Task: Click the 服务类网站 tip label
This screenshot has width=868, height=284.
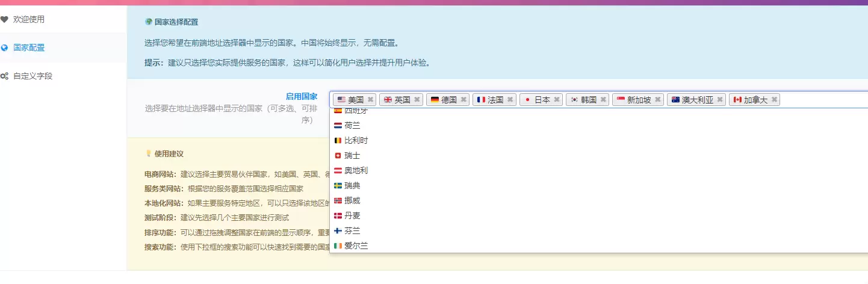Action: pos(165,189)
